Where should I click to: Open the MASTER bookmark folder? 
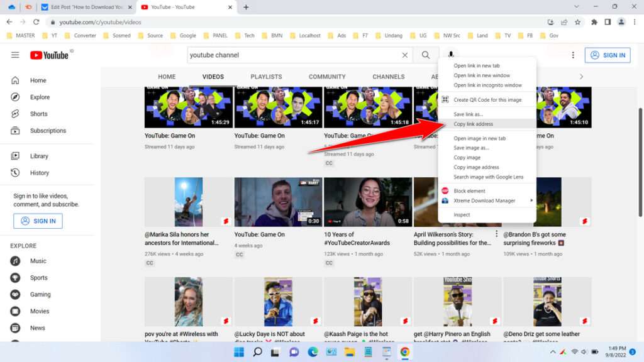pyautogui.click(x=21, y=36)
